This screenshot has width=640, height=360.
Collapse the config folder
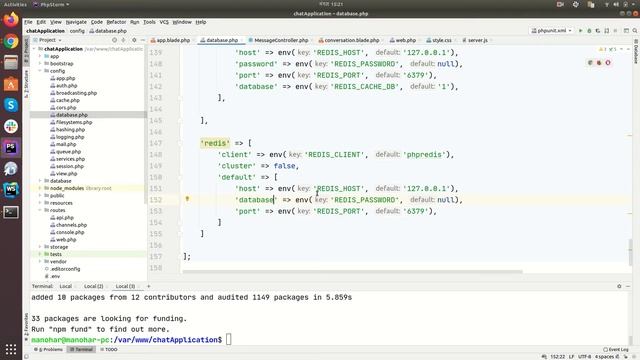40,71
